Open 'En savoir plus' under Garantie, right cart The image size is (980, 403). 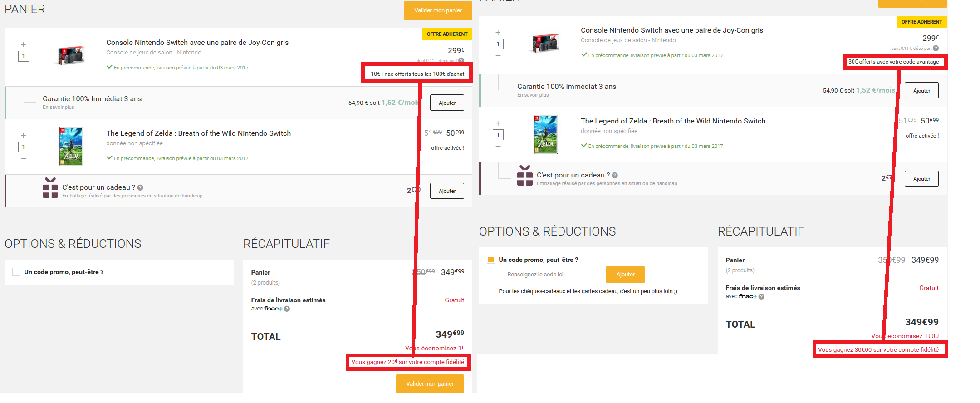point(533,95)
